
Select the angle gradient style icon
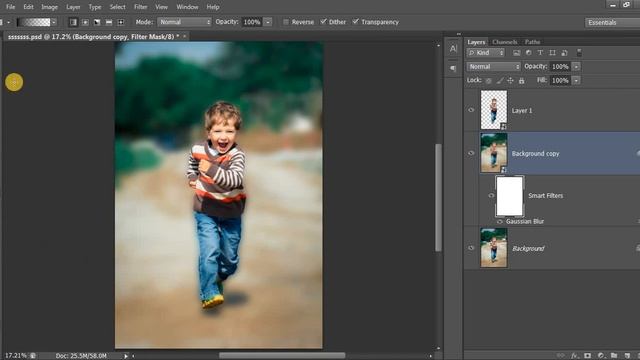point(97,22)
